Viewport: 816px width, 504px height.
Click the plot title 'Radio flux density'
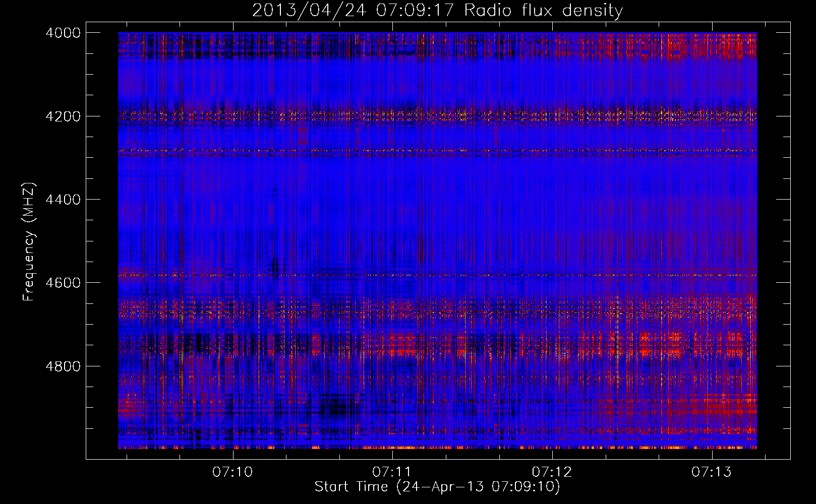click(437, 10)
